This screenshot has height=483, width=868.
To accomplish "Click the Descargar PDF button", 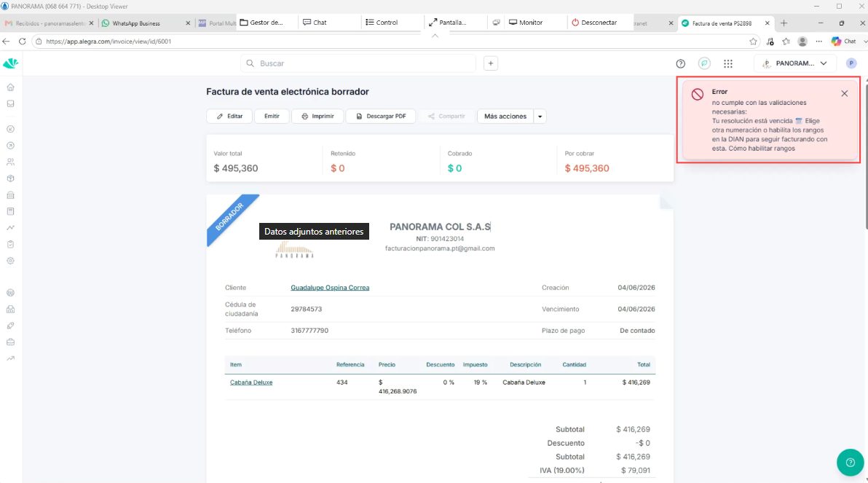I will tap(380, 117).
